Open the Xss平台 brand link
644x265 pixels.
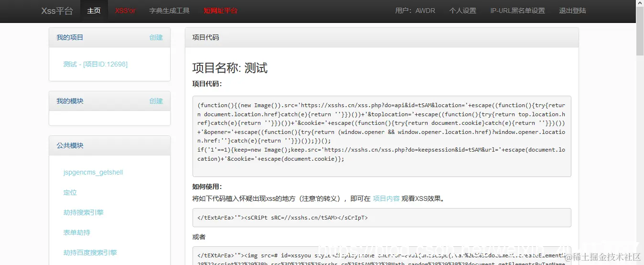pos(57,11)
